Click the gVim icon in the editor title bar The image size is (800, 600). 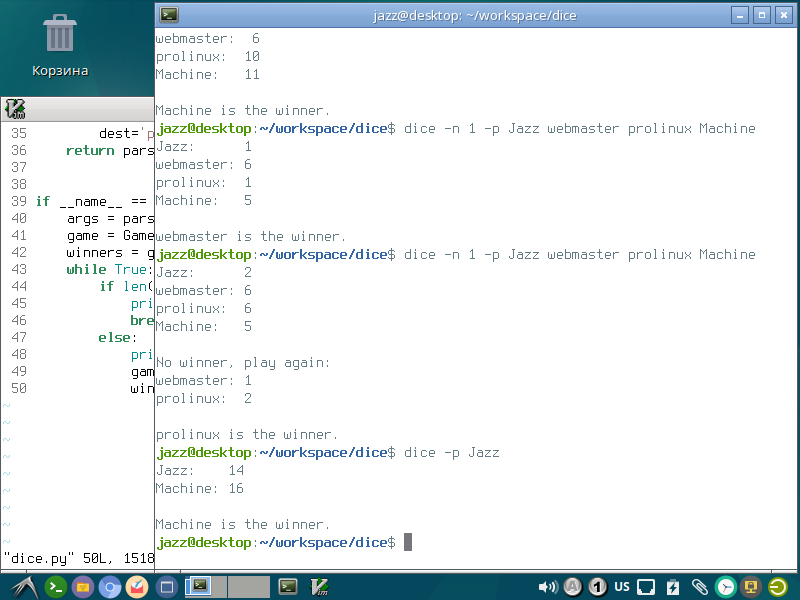click(x=15, y=109)
